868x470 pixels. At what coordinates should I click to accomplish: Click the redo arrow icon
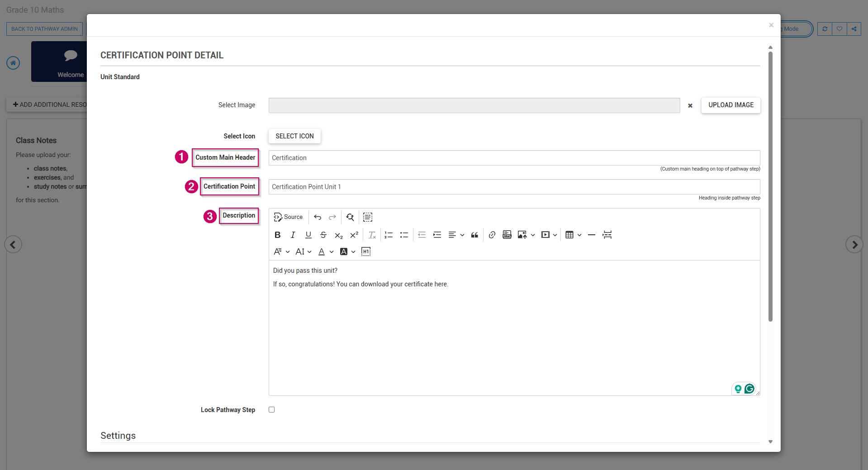click(x=332, y=217)
